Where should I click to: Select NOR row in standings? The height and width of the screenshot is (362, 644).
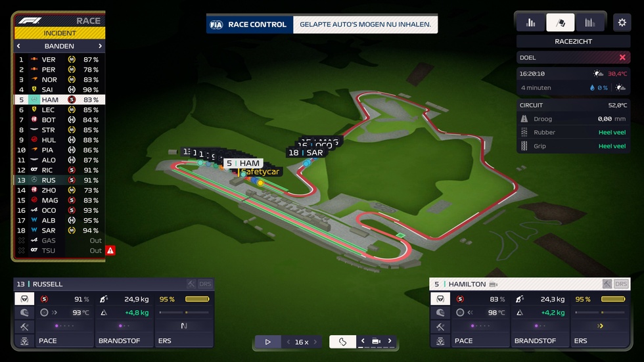pos(60,79)
